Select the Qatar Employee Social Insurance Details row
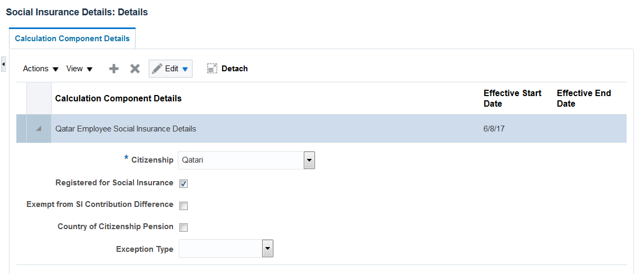Screen dimensions: 644x274 pyautogui.click(x=126, y=129)
